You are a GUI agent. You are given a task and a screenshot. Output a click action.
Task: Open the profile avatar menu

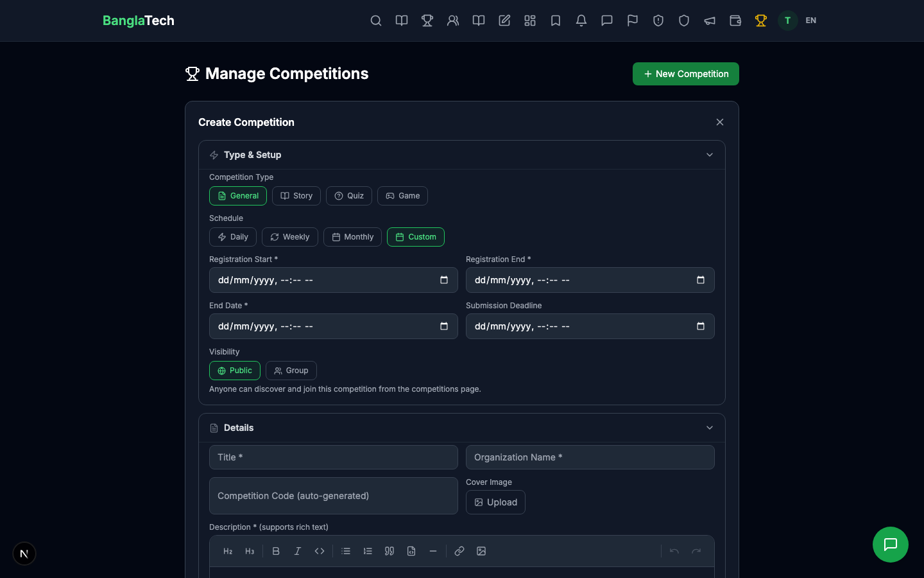pyautogui.click(x=787, y=21)
